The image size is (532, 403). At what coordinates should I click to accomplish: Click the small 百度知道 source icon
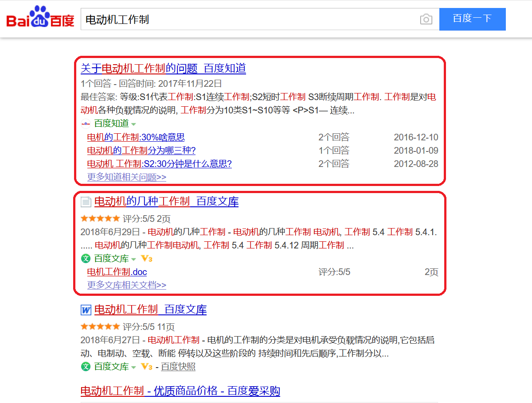[x=86, y=124]
